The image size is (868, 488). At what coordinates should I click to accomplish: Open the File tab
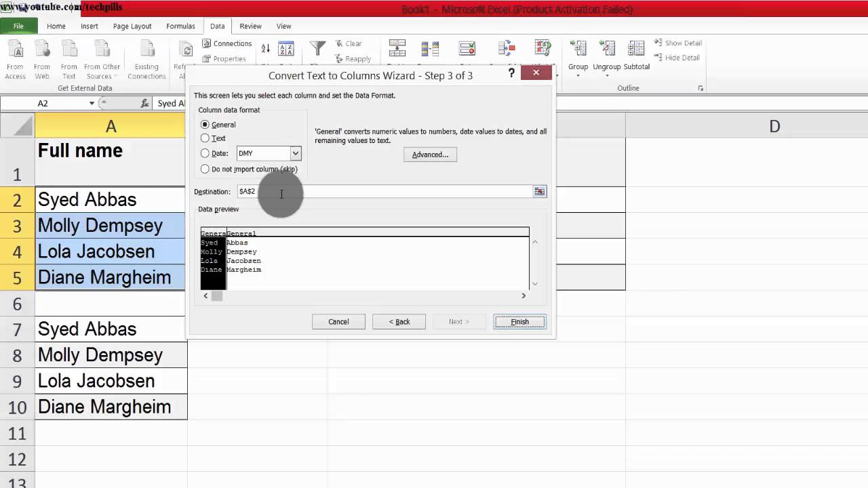pyautogui.click(x=18, y=26)
